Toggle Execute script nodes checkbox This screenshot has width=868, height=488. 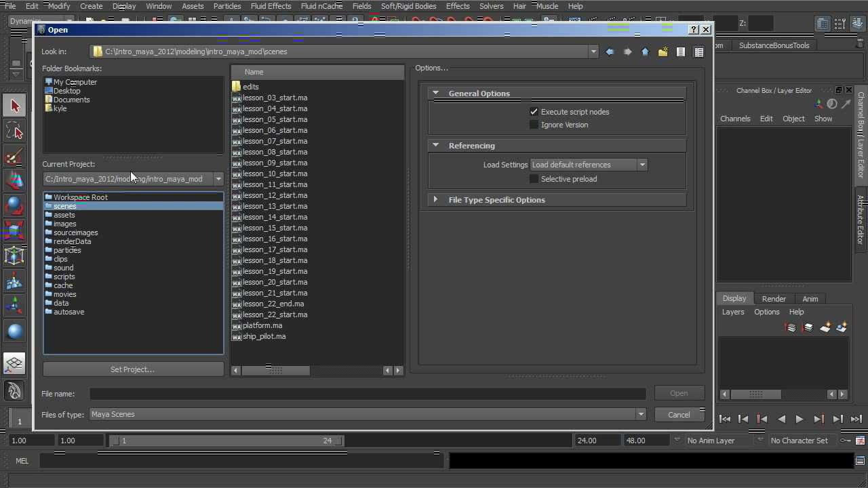[534, 112]
